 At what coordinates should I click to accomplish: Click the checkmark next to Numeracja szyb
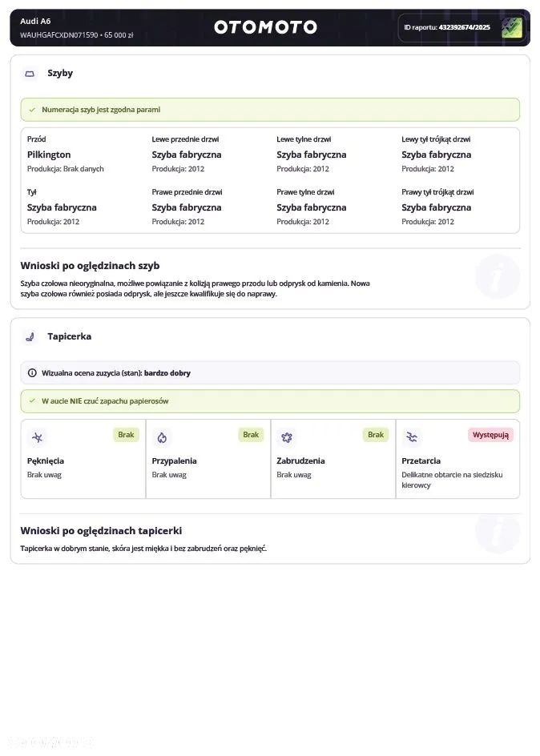pos(32,110)
